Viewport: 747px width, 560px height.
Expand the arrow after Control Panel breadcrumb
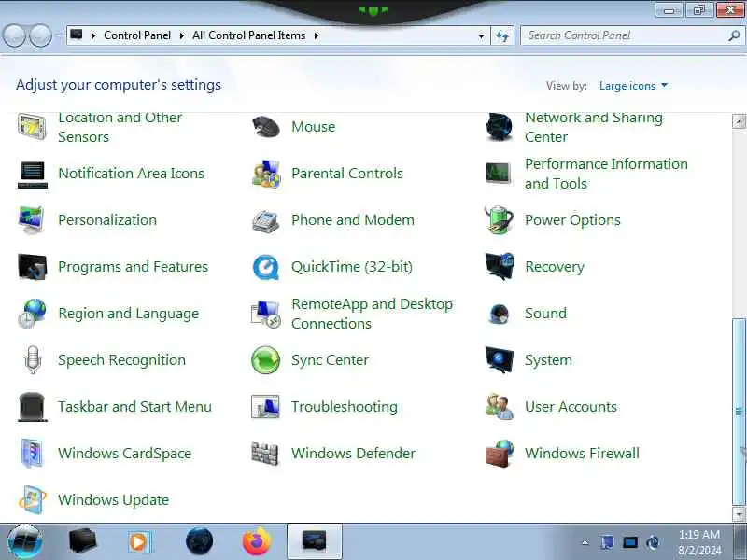181,35
